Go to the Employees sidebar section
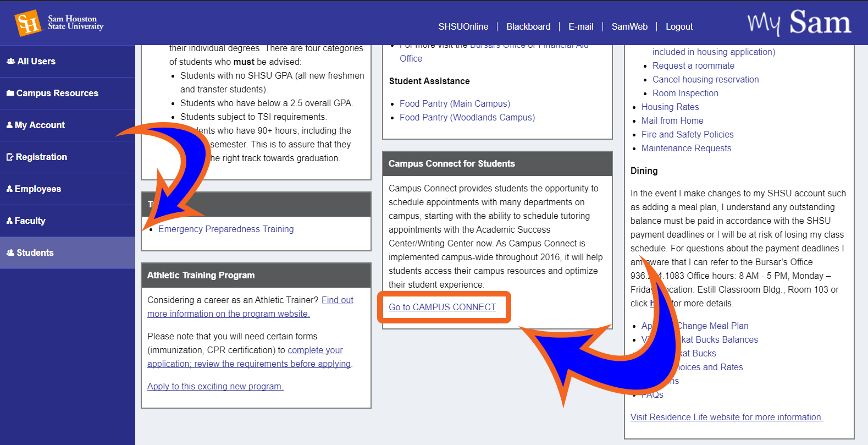The image size is (868, 445). [68, 189]
